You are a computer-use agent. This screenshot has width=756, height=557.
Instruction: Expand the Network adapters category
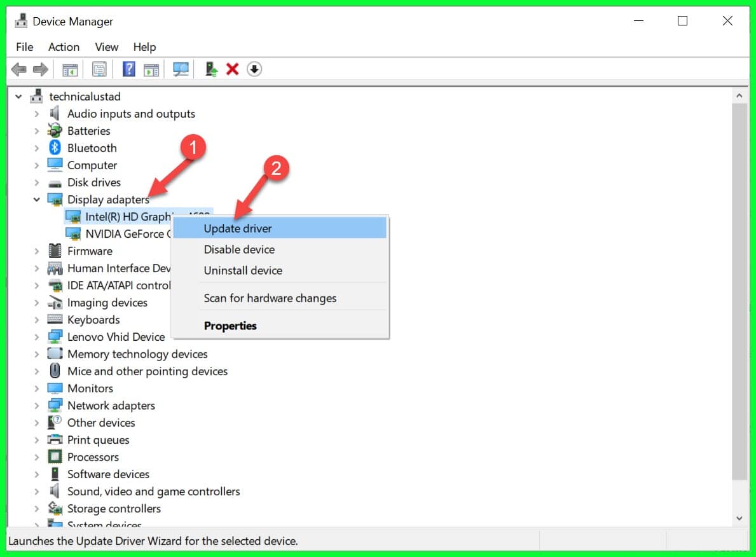pos(37,406)
